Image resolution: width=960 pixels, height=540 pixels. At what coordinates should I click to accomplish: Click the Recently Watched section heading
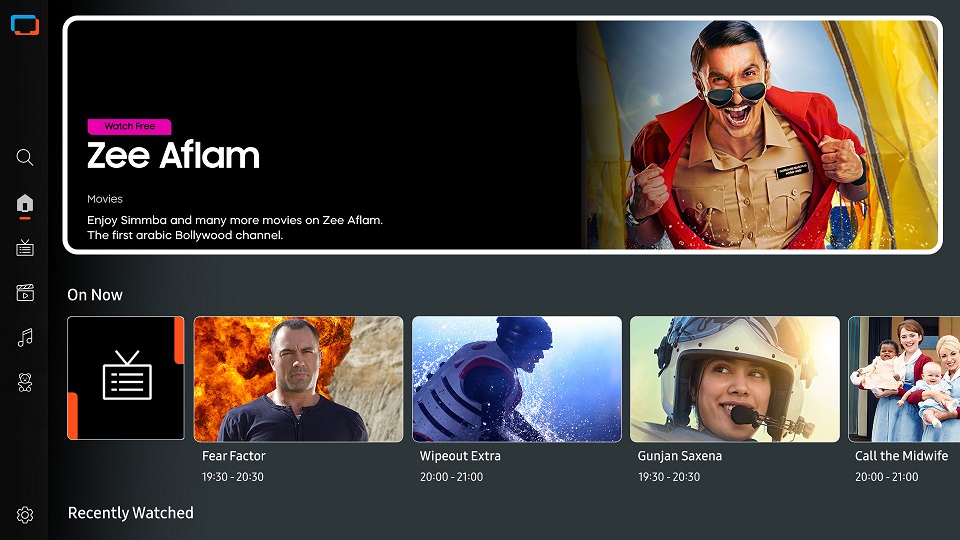(x=130, y=513)
